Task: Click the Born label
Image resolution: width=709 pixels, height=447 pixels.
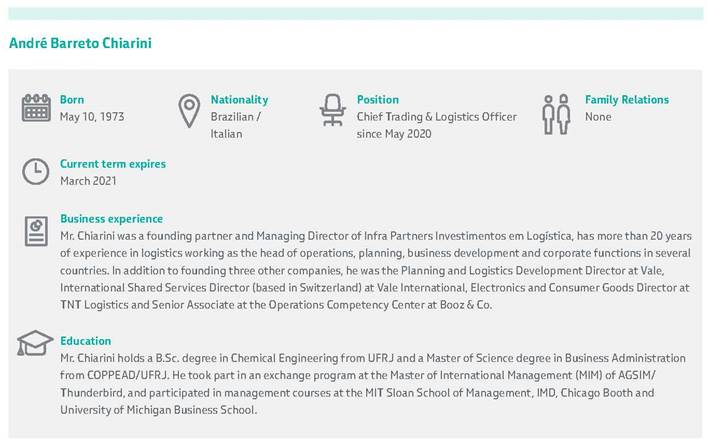Action: click(x=72, y=100)
